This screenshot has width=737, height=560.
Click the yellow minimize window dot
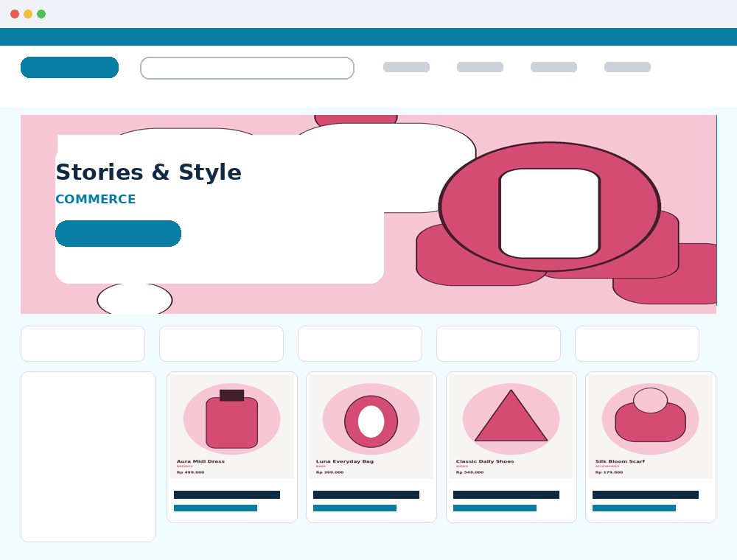click(x=28, y=14)
